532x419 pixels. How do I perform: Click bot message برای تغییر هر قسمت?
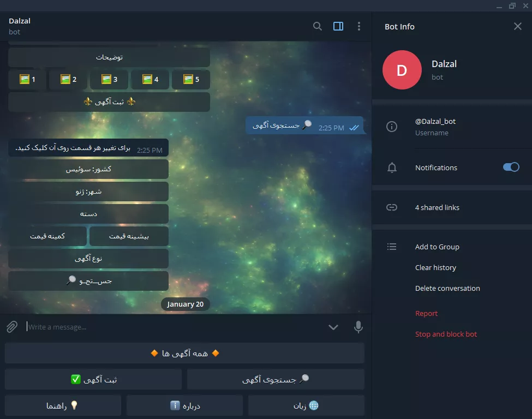(88, 148)
